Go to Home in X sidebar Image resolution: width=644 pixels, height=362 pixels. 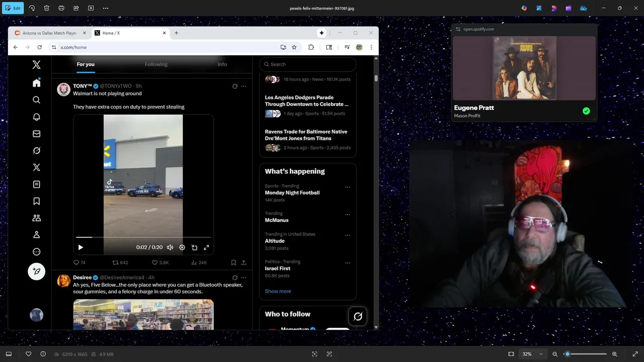(x=36, y=83)
